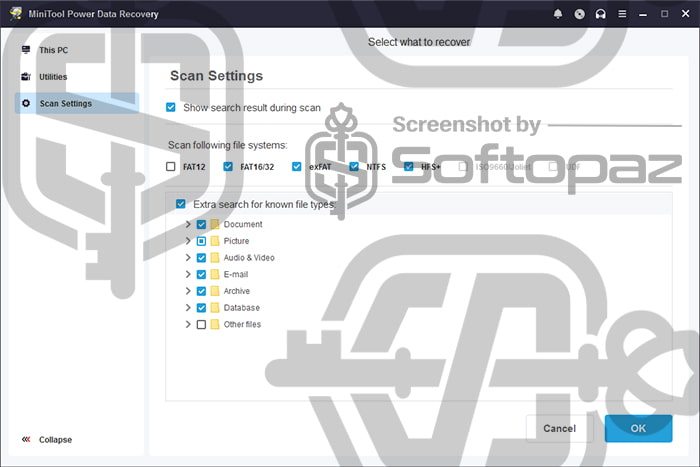Click the FAT16/32 label text
This screenshot has width=700, height=467.
coord(257,167)
